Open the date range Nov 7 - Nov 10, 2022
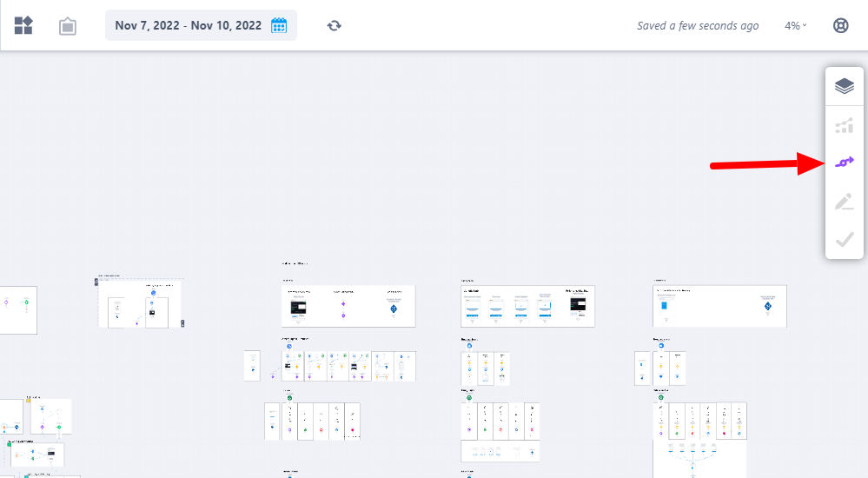This screenshot has height=478, width=868. 201,25
